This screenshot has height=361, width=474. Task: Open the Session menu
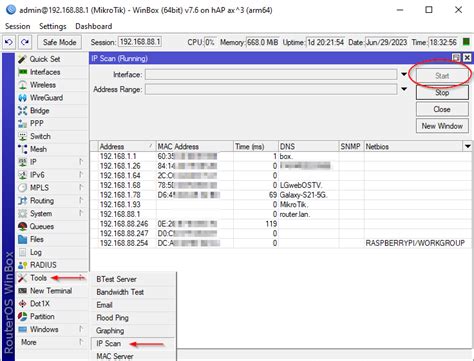pos(17,26)
